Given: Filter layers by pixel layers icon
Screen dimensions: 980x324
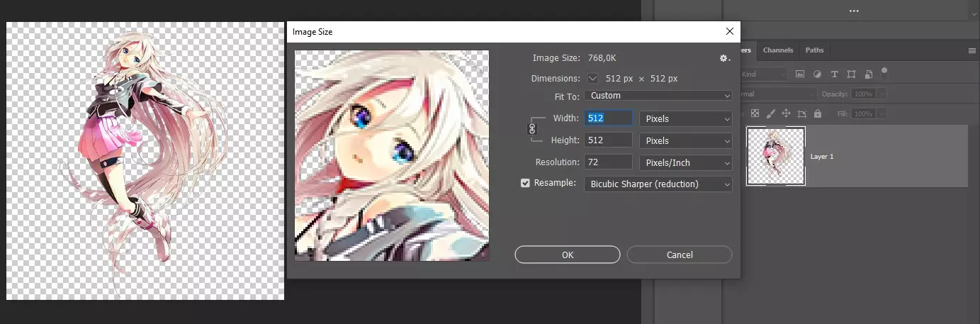Looking at the screenshot, I should 800,74.
